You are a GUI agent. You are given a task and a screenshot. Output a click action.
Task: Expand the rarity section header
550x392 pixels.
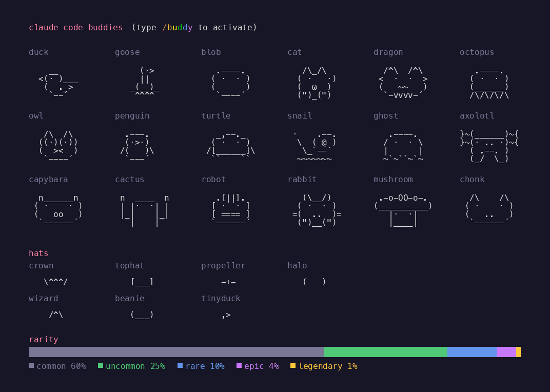point(44,339)
